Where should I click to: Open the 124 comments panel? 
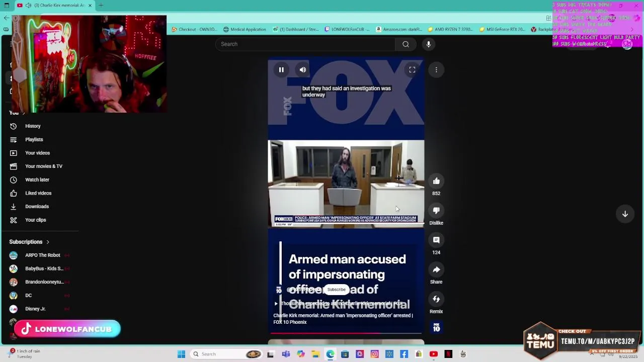coord(436,240)
